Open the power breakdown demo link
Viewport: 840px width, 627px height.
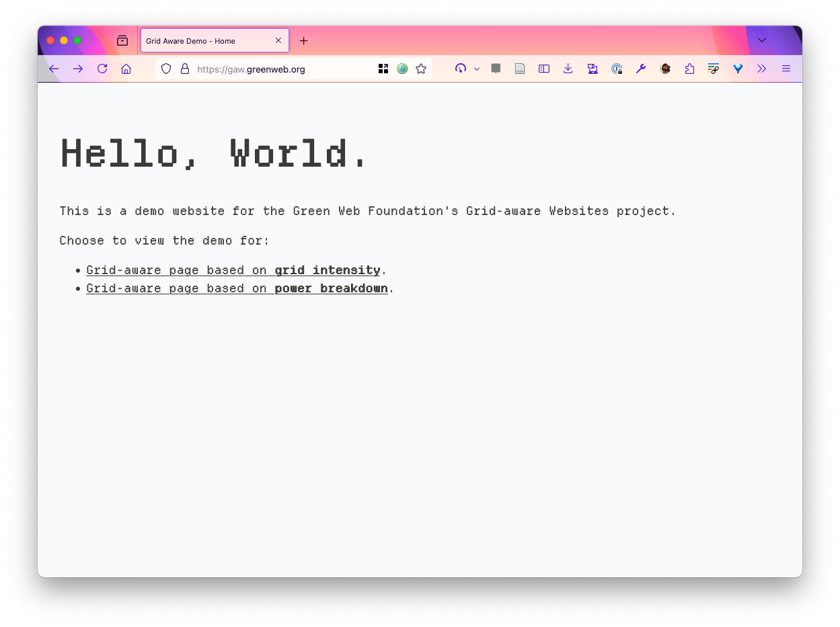coord(237,288)
